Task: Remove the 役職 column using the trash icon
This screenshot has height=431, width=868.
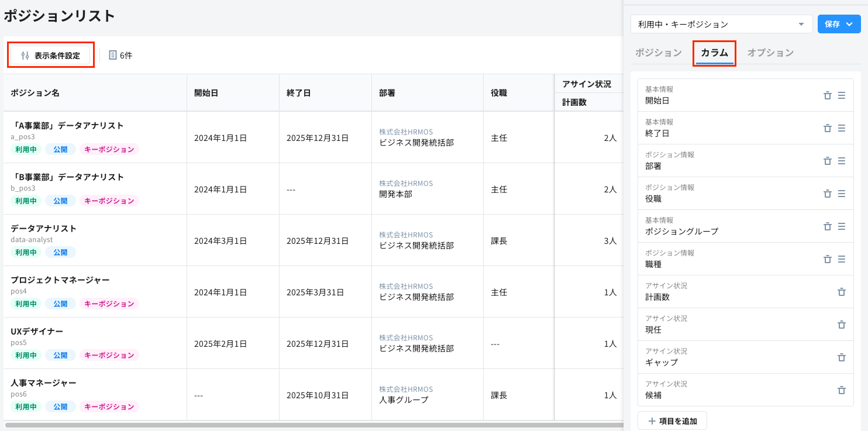Action: (828, 193)
